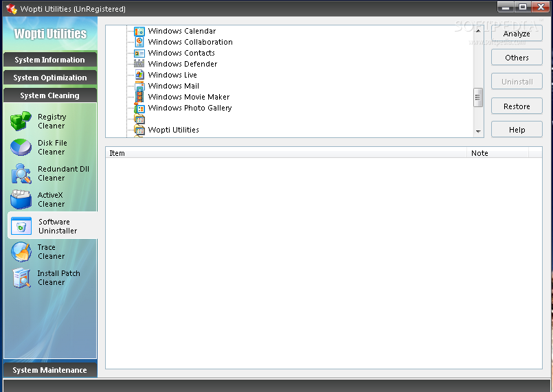553x392 pixels.
Task: Open the Install Patch Cleaner icon
Action: pyautogui.click(x=21, y=278)
